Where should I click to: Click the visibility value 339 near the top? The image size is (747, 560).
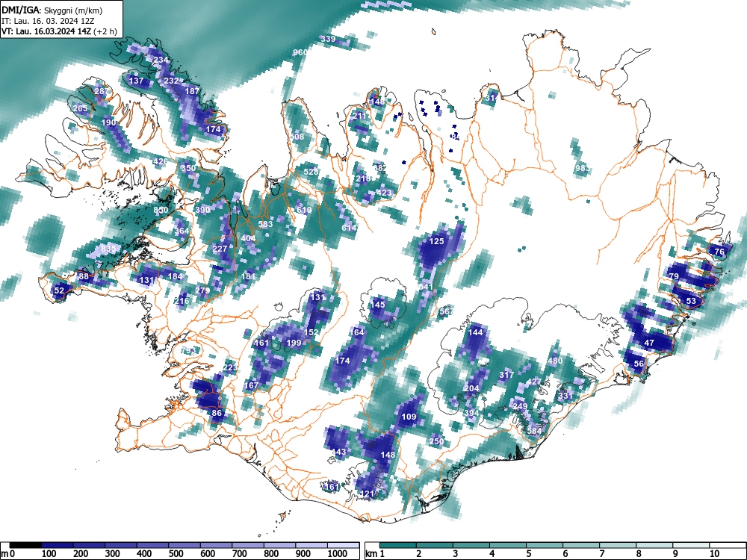tap(328, 39)
